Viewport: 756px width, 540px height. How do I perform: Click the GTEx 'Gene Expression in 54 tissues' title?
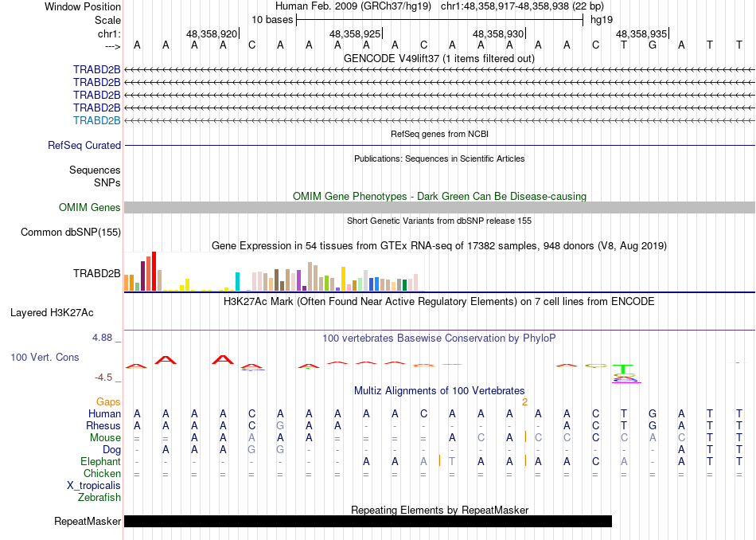439,245
